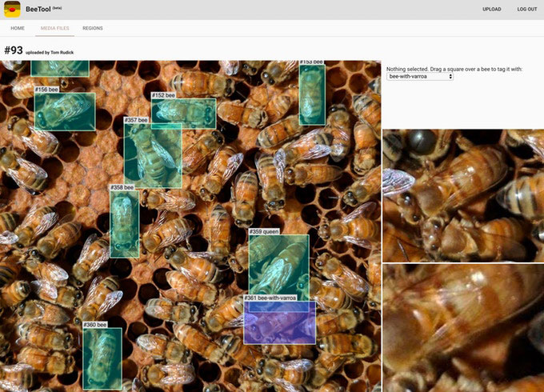Click the LOG OUT link
The height and width of the screenshot is (392, 544).
click(x=527, y=10)
